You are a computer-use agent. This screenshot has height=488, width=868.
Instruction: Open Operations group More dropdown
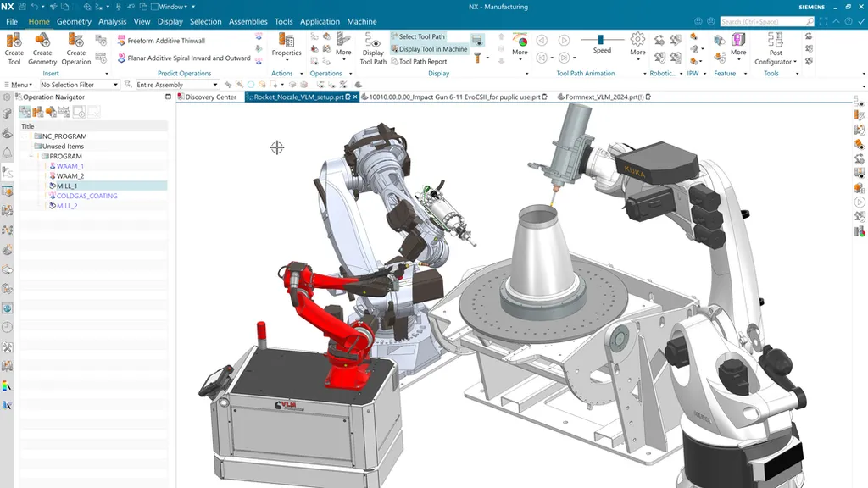pyautogui.click(x=343, y=46)
